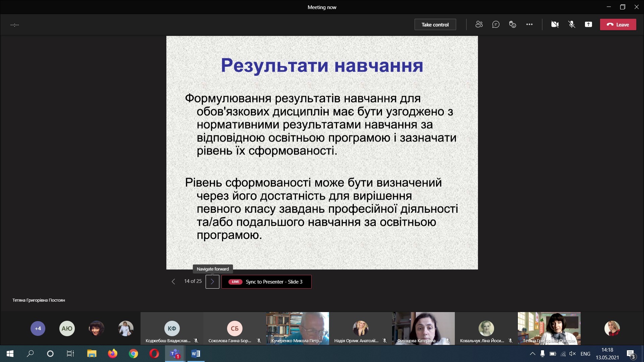Screen dimensions: 644x362
Task: Unmute the microphone
Action: pos(572,24)
